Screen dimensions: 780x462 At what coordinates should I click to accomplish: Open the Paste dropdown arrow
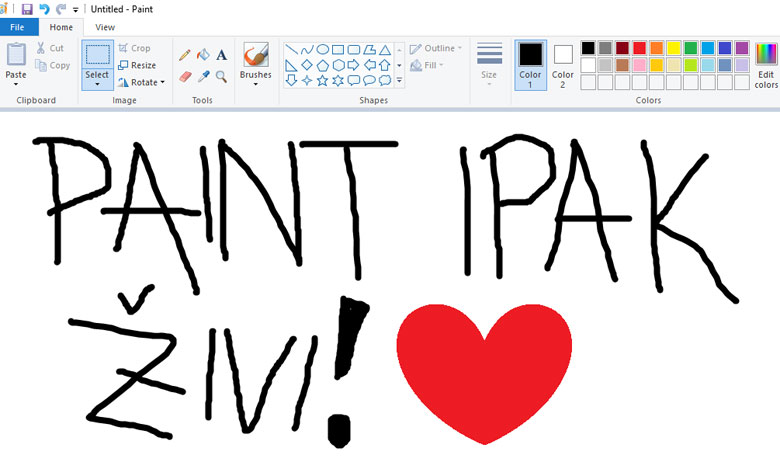tap(16, 84)
